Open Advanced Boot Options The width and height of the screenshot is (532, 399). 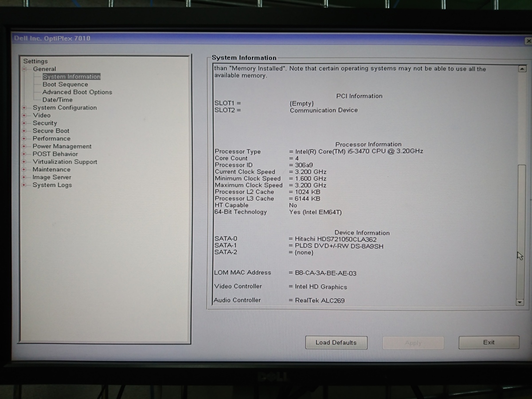click(77, 92)
